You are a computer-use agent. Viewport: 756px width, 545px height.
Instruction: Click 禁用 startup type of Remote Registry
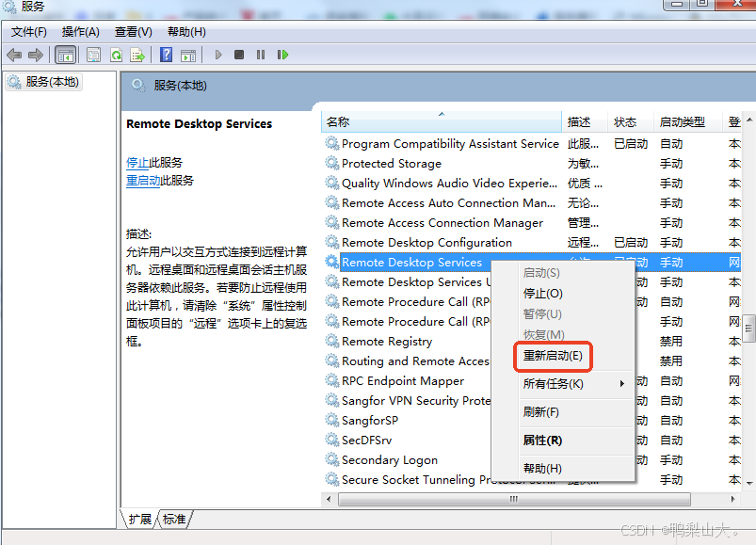(x=671, y=341)
